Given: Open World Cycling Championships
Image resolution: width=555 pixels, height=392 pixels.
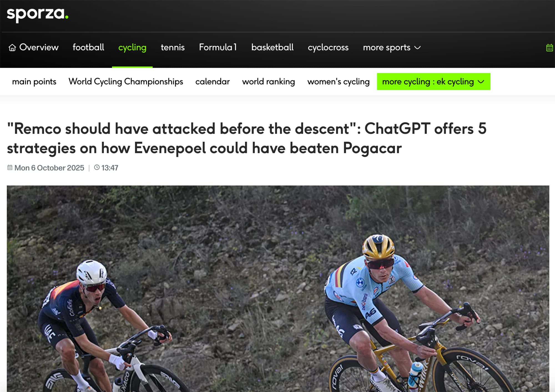Looking at the screenshot, I should [x=126, y=82].
